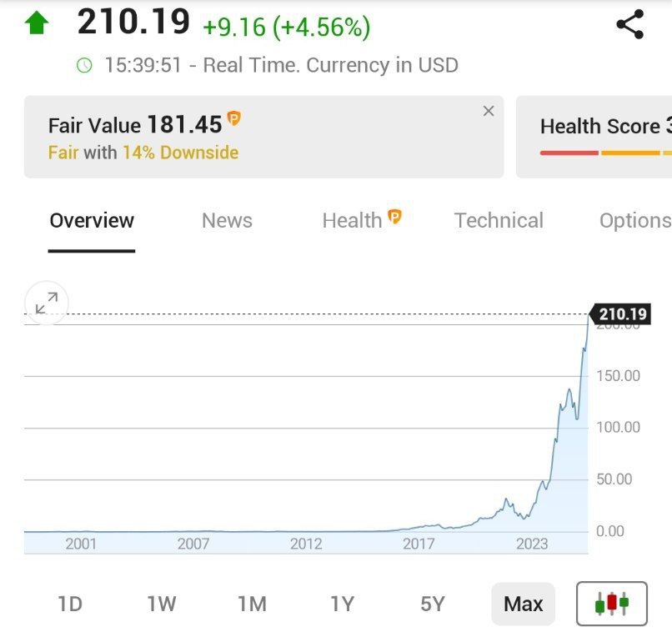672x642 pixels.
Task: Click the 210.19 price flag on chart
Action: [621, 314]
